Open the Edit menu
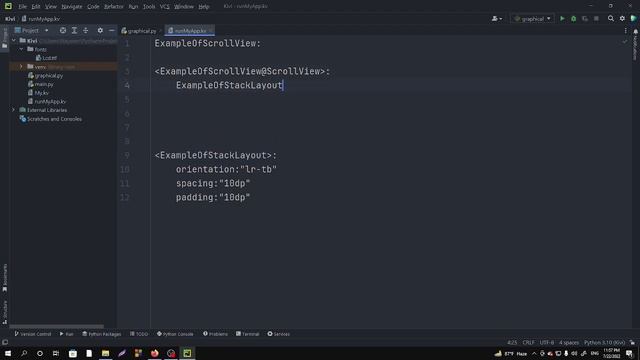The height and width of the screenshot is (360, 640). click(36, 7)
